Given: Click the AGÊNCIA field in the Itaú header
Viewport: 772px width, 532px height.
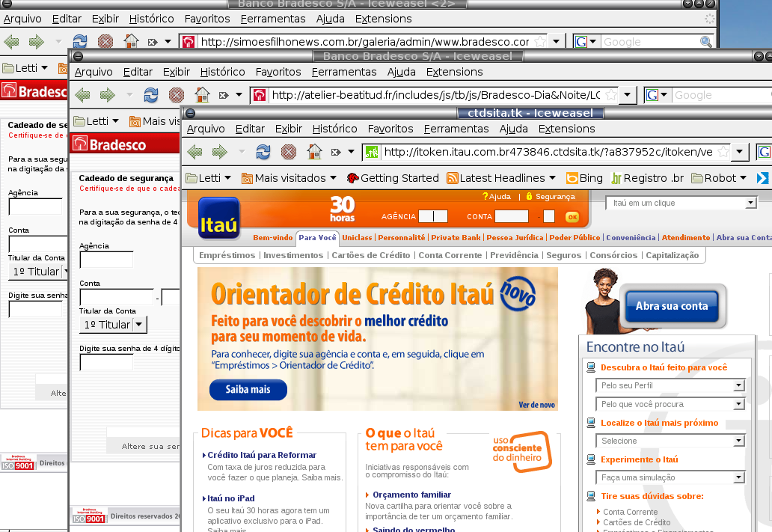Looking at the screenshot, I should pos(433,216).
